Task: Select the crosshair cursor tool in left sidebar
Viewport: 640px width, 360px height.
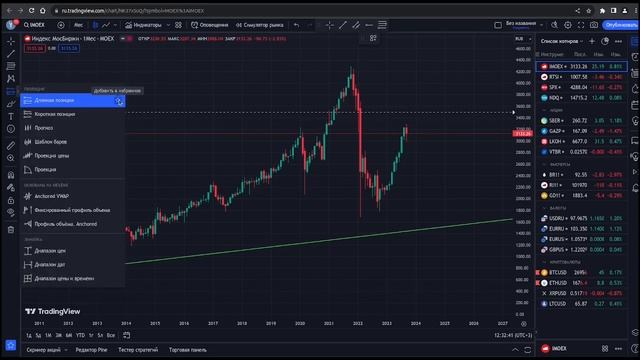Action: 11,41
